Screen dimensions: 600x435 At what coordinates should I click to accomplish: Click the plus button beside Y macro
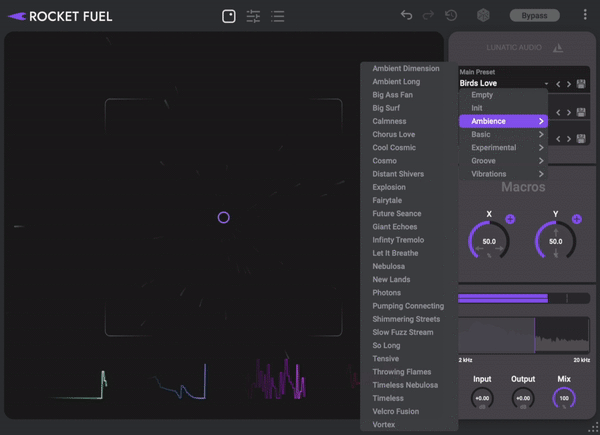[x=577, y=218]
